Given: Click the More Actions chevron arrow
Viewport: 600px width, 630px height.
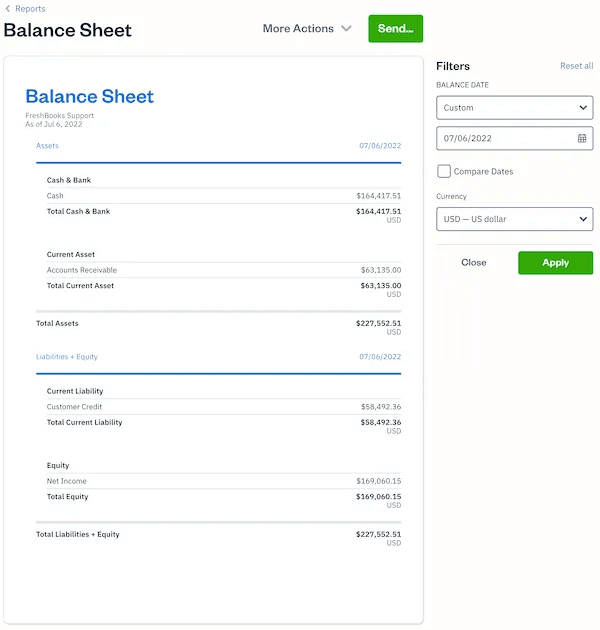Looking at the screenshot, I should pos(347,29).
